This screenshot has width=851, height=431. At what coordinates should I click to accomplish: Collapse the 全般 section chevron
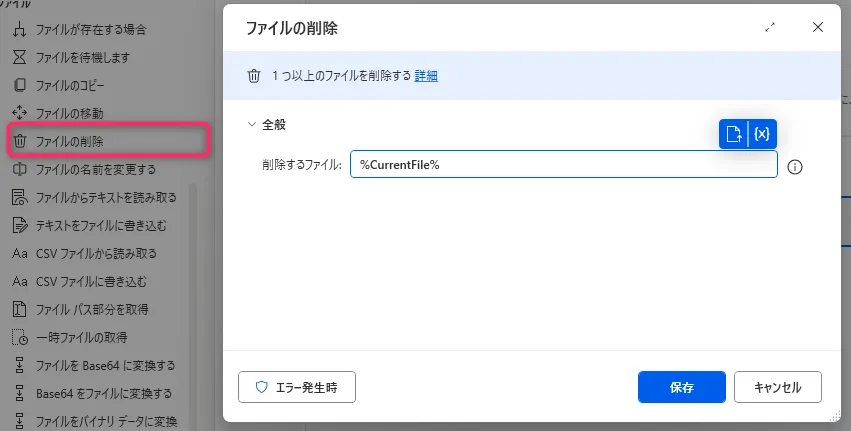tap(251, 125)
